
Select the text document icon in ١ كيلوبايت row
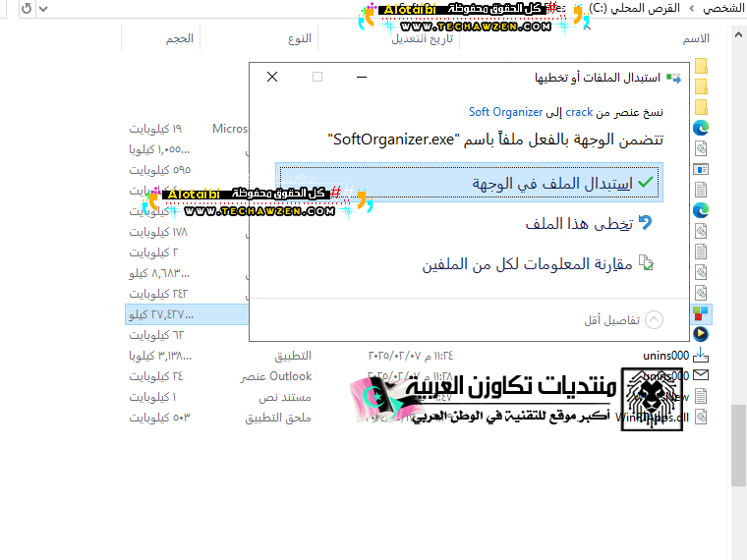coord(701,396)
